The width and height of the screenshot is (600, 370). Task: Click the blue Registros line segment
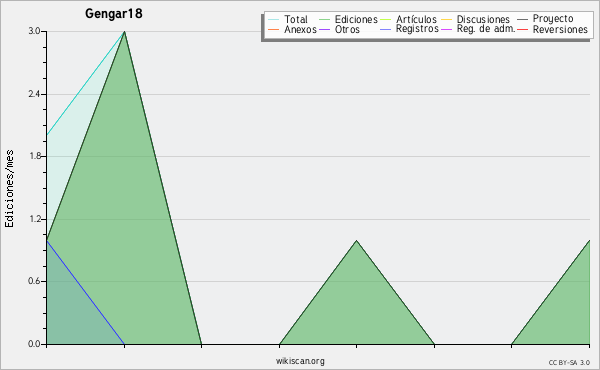(x=85, y=292)
